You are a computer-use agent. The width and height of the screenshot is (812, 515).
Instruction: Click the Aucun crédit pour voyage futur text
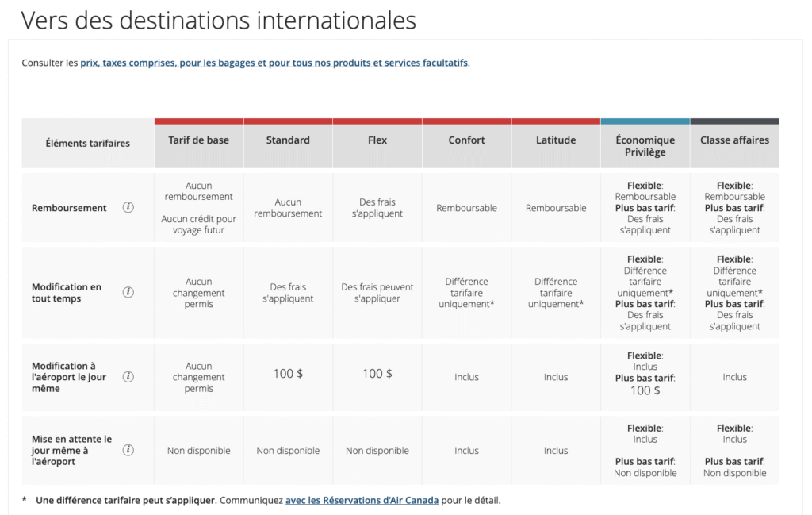pos(198,225)
